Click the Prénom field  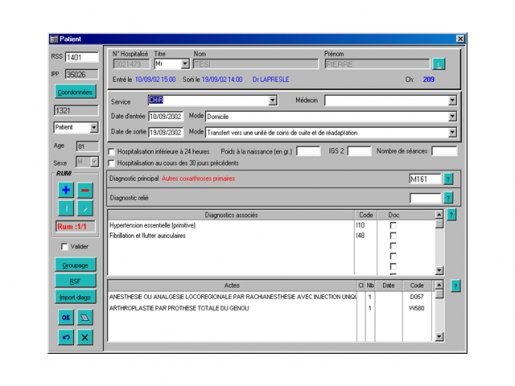point(377,64)
